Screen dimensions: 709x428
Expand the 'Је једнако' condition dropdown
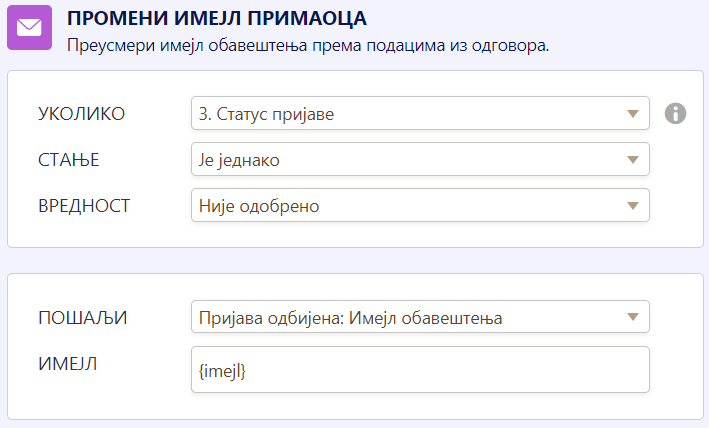tap(410, 160)
